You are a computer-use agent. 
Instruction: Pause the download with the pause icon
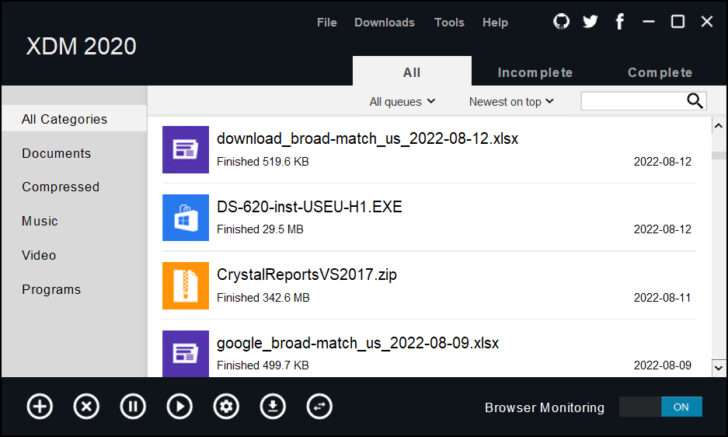tap(133, 407)
